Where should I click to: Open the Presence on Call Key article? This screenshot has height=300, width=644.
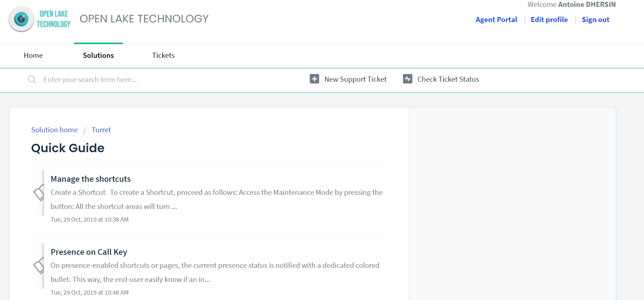click(x=89, y=252)
